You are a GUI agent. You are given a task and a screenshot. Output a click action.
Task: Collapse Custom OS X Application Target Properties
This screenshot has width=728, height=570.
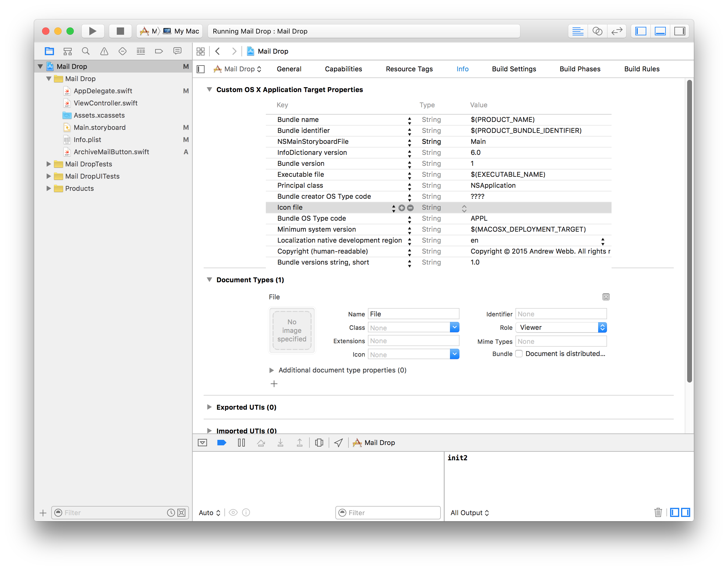click(x=209, y=89)
